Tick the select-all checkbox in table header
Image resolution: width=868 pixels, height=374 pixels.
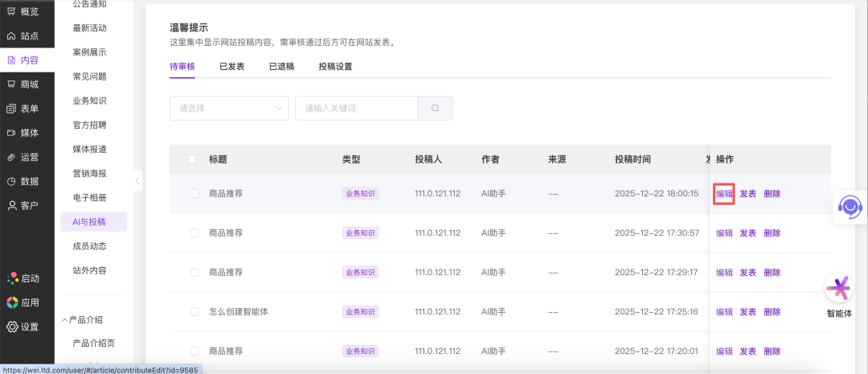pyautogui.click(x=192, y=159)
